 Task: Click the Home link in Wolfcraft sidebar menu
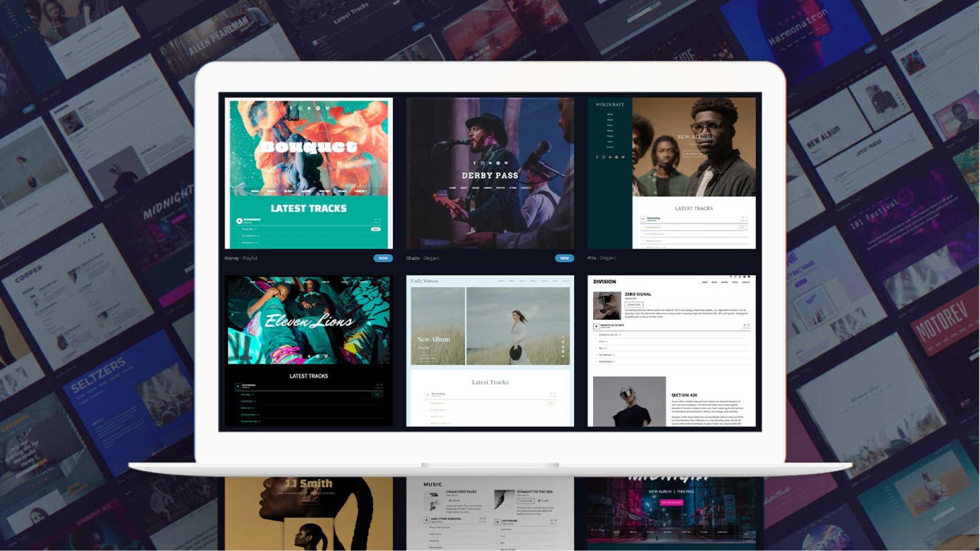coord(610,114)
